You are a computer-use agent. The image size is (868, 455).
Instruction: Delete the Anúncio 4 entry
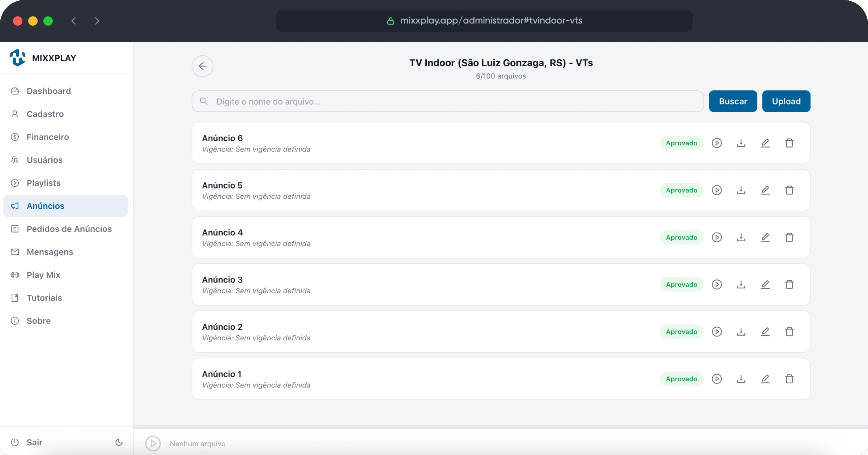[790, 237]
